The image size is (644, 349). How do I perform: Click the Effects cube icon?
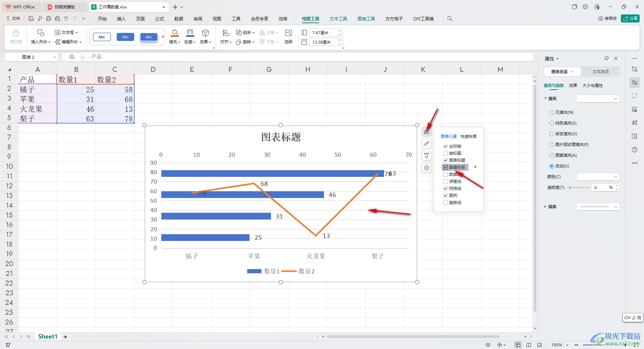pyautogui.click(x=205, y=33)
